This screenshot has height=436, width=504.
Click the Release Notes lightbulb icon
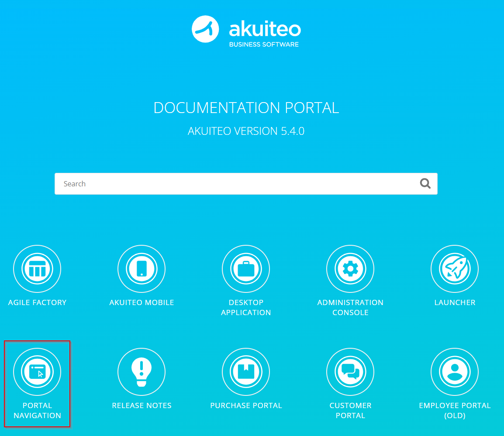point(142,372)
